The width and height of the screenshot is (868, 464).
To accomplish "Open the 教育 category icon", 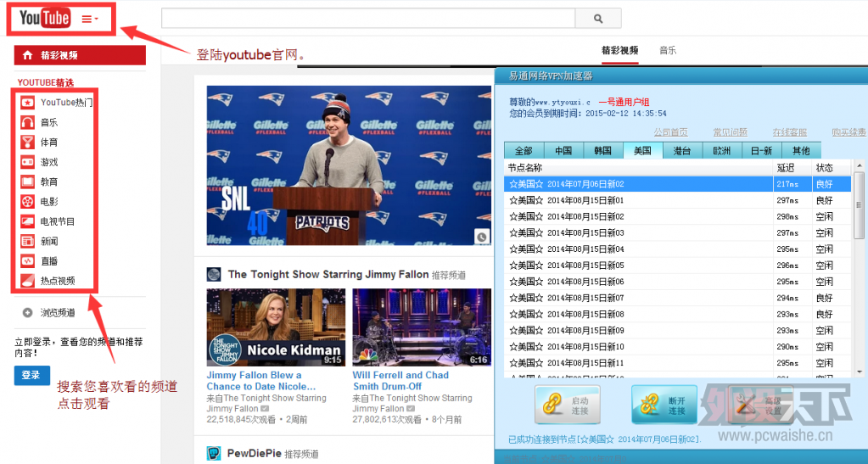I will 28,182.
